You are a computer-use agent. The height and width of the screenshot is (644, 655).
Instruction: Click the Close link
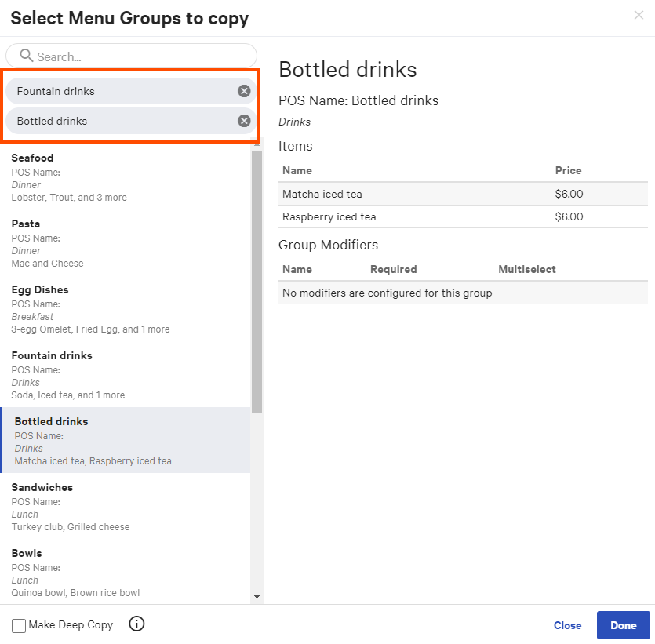point(567,625)
